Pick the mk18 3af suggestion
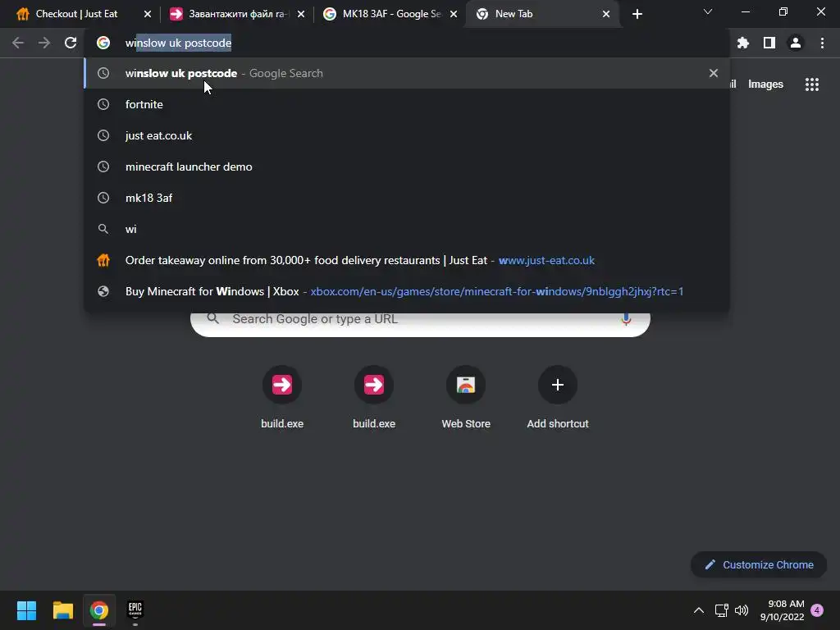840x630 pixels. pos(406,198)
